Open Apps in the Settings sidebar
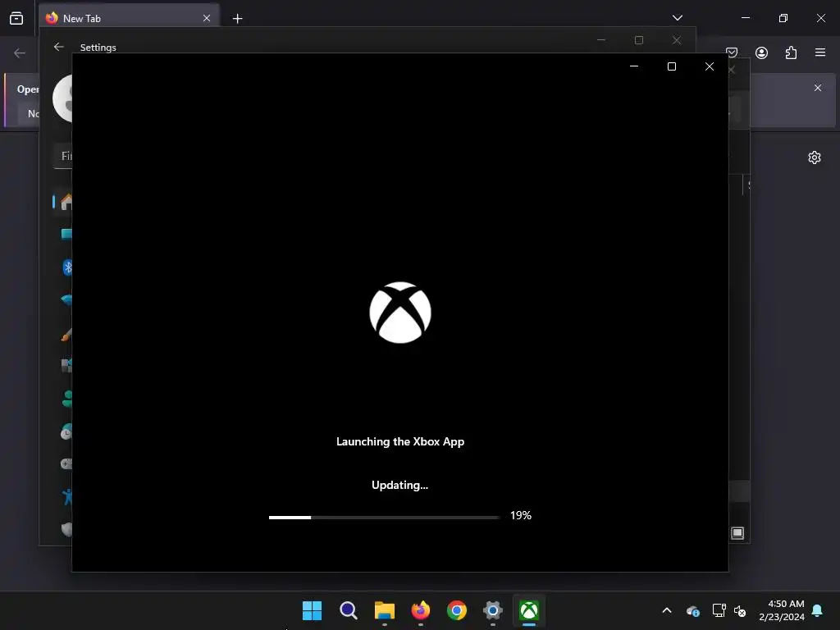The width and height of the screenshot is (840, 630). (x=66, y=366)
